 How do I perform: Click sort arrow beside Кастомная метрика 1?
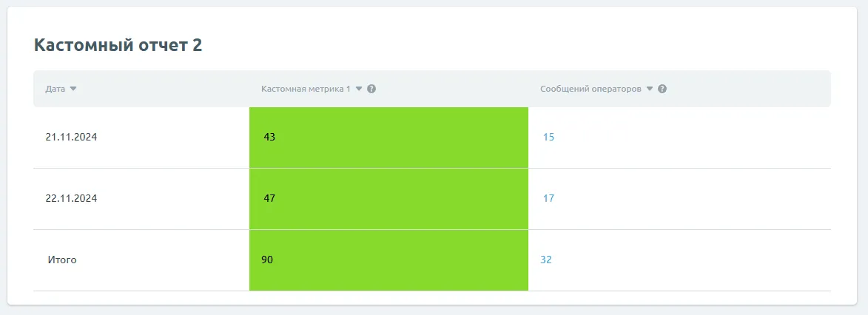359,89
